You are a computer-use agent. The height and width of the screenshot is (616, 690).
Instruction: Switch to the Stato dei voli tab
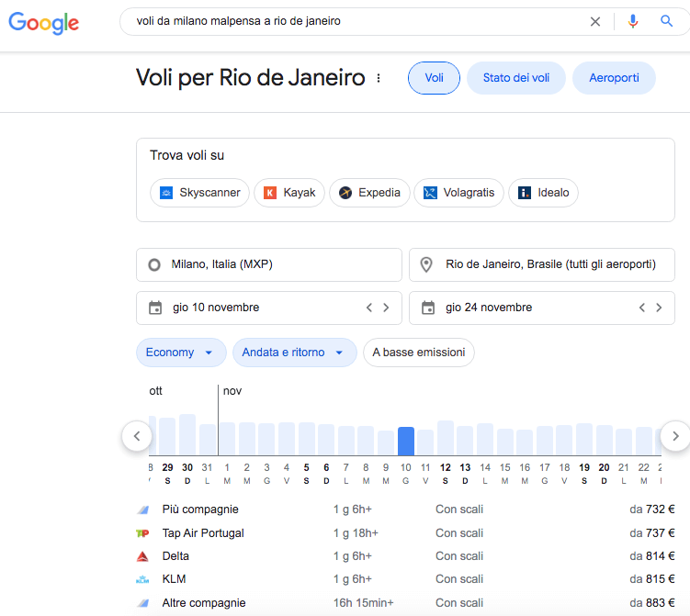point(515,78)
